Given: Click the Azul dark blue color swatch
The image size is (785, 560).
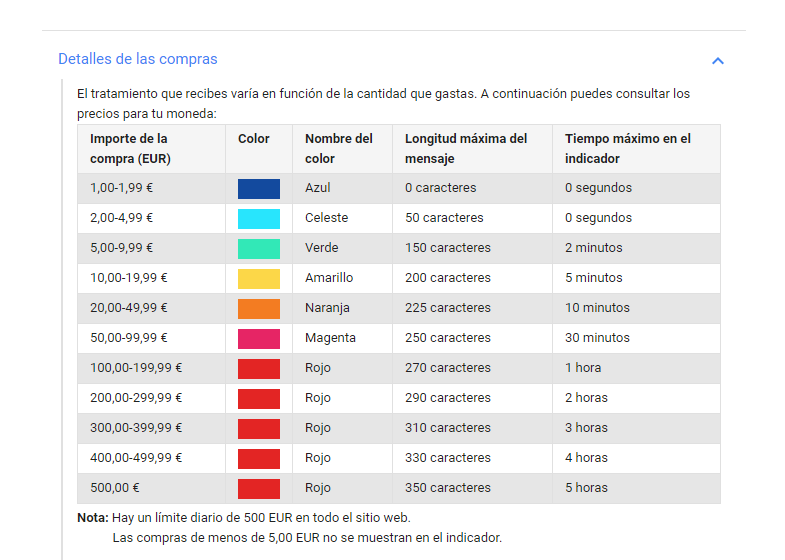Looking at the screenshot, I should pos(258,188).
